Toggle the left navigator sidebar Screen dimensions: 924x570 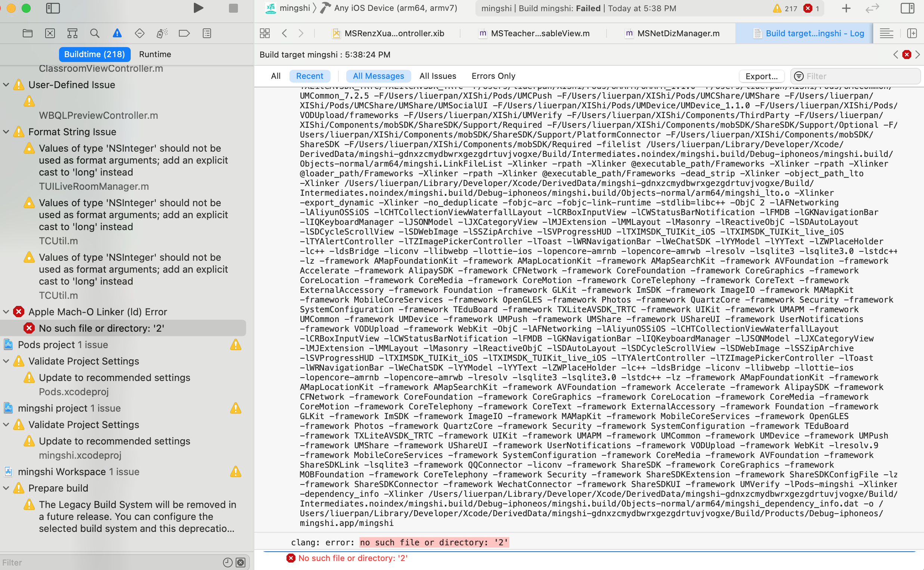click(53, 8)
